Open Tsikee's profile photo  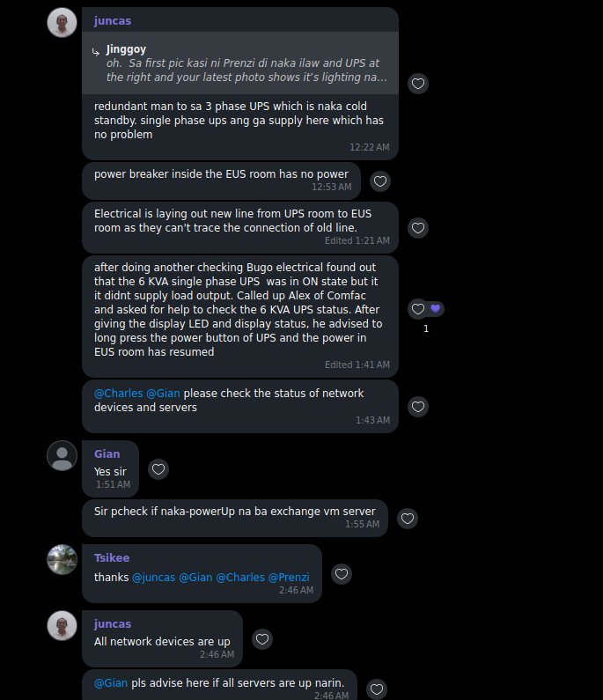[62, 559]
